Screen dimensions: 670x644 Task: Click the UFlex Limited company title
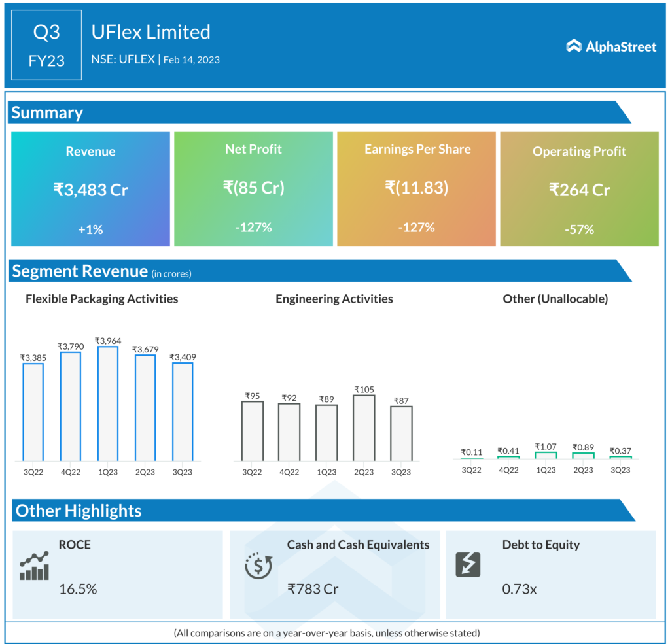150,32
